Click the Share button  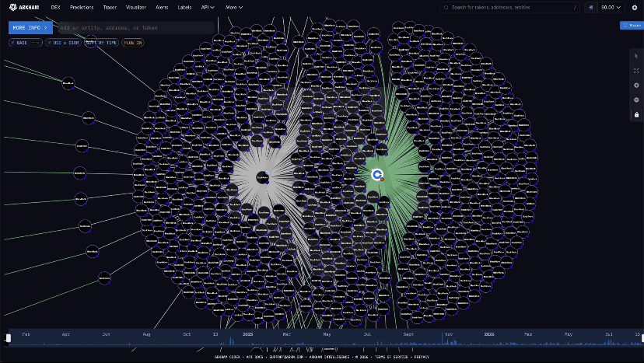(632, 26)
